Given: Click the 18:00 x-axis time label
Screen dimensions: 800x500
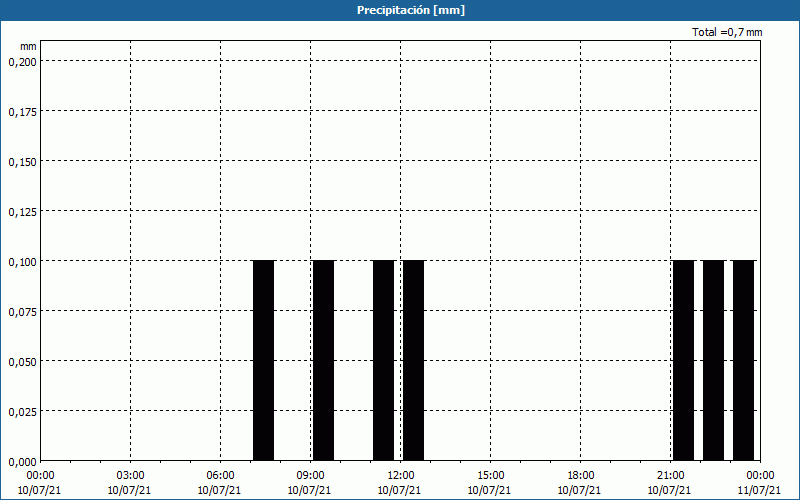Looking at the screenshot, I should pyautogui.click(x=581, y=476).
